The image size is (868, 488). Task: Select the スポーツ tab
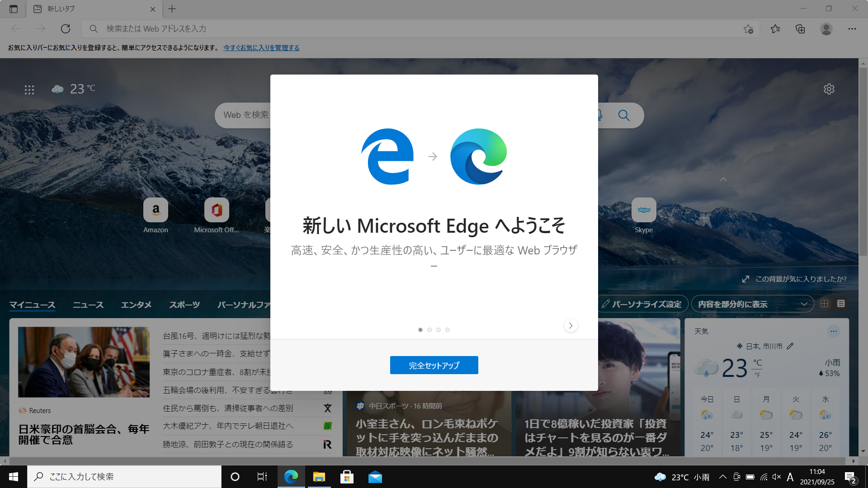(184, 305)
